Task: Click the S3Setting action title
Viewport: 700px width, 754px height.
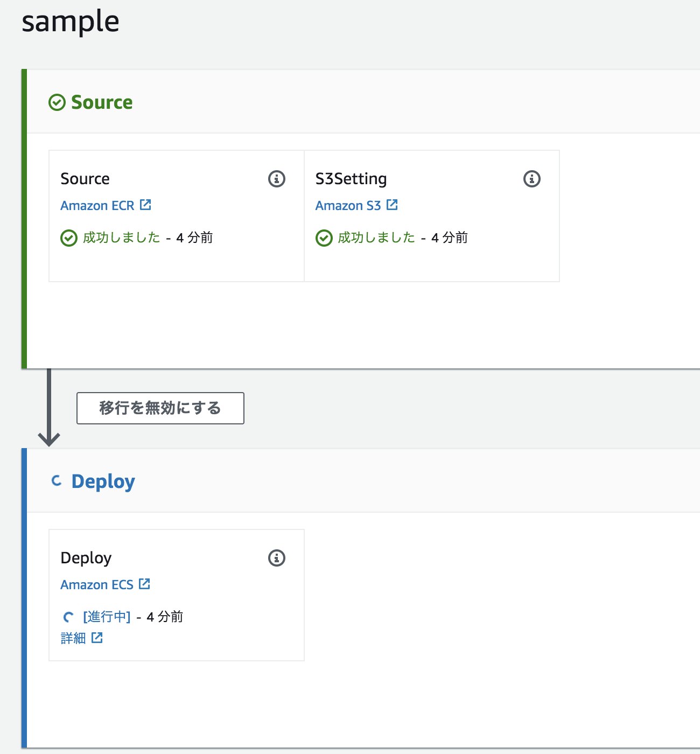Action: (x=351, y=179)
